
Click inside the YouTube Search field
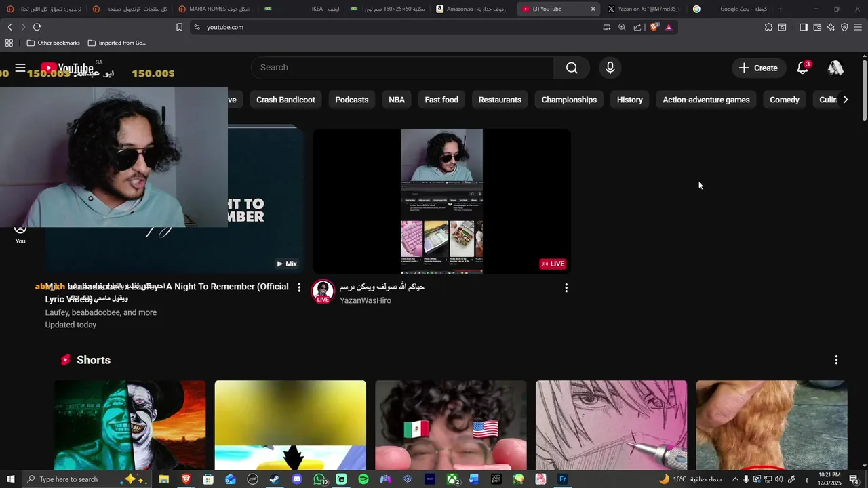point(403,68)
